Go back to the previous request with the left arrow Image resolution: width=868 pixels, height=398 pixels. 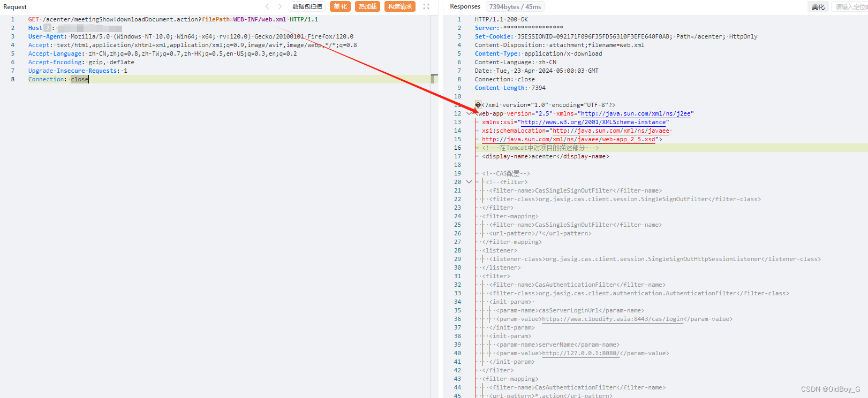click(x=267, y=6)
